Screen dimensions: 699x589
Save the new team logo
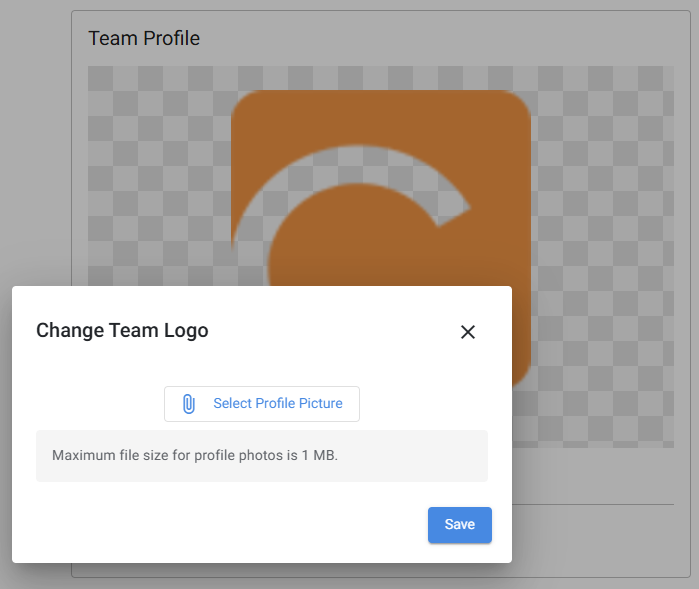(460, 524)
